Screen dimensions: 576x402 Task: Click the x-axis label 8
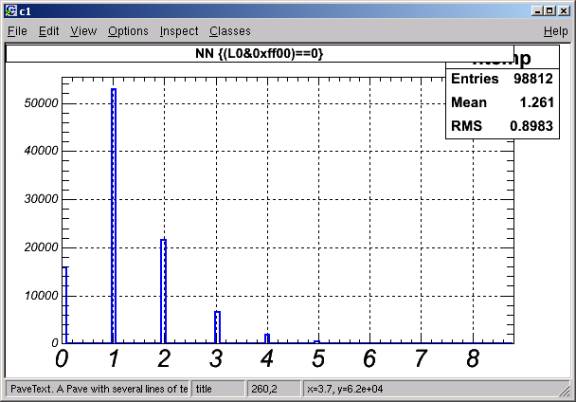pos(473,358)
